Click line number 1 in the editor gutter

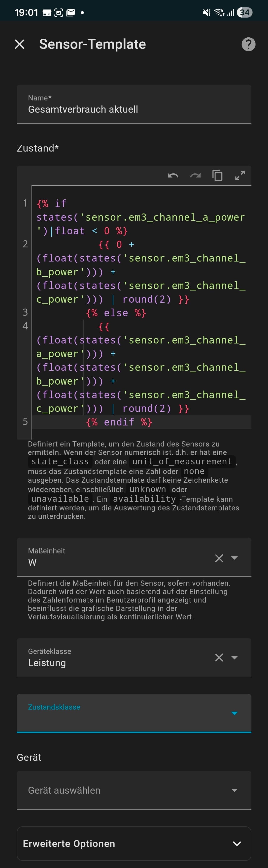click(25, 203)
